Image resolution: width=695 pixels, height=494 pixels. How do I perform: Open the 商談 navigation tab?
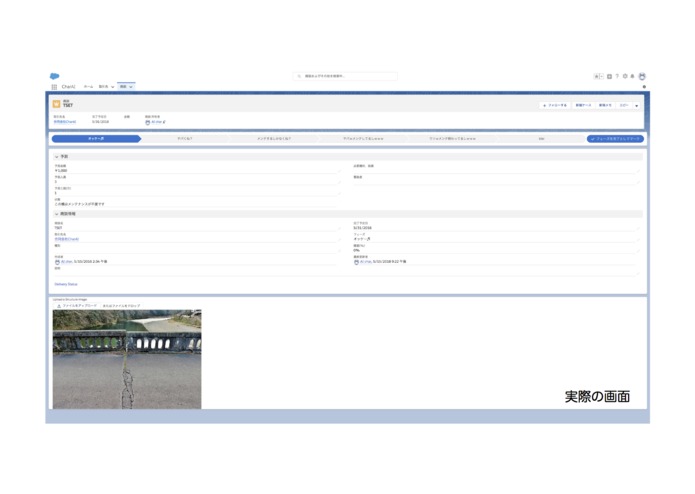point(123,87)
